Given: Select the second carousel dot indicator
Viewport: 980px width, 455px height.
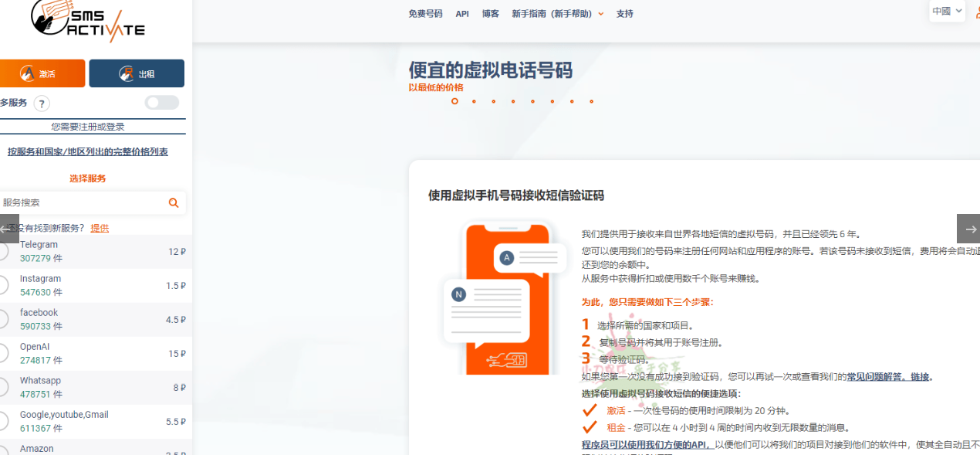Looking at the screenshot, I should [474, 101].
